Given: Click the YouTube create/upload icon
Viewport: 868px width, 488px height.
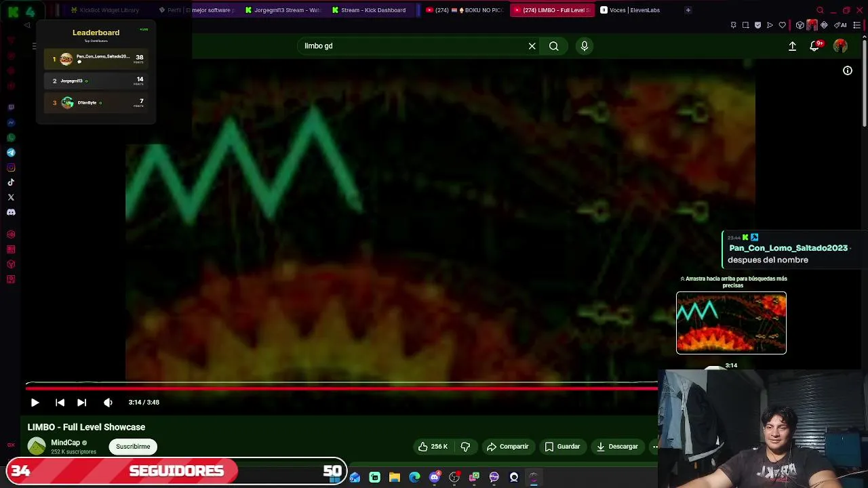Looking at the screenshot, I should pyautogui.click(x=792, y=46).
